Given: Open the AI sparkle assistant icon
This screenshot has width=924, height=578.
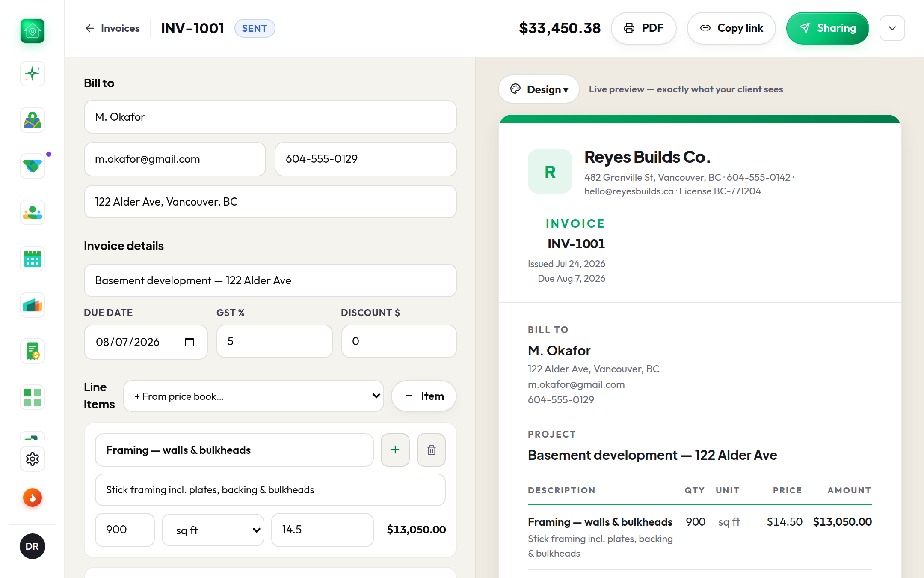Looking at the screenshot, I should coord(33,74).
